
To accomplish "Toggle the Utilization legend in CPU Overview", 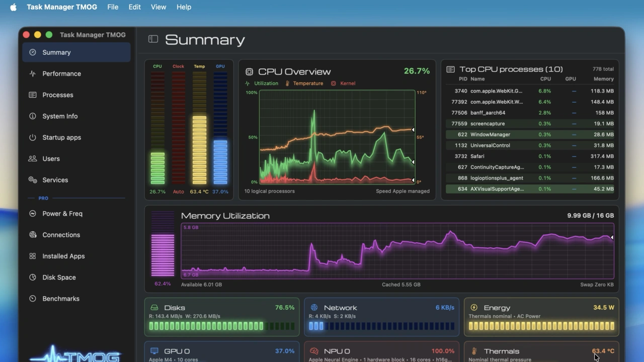I will tap(262, 83).
